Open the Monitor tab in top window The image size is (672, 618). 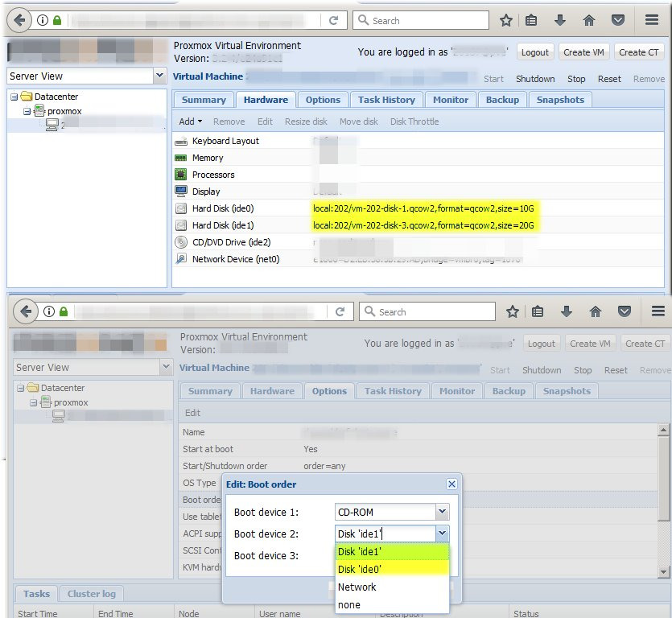point(451,100)
